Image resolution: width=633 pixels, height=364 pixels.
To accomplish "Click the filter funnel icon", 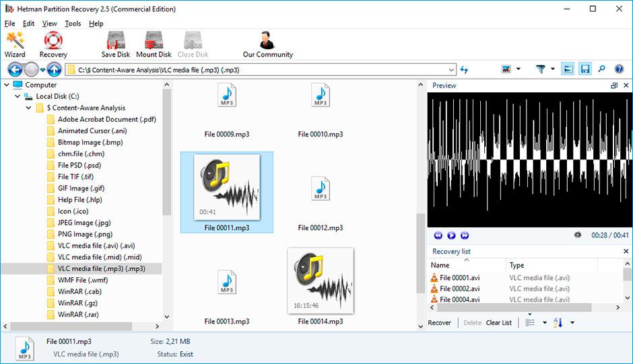I will point(540,69).
